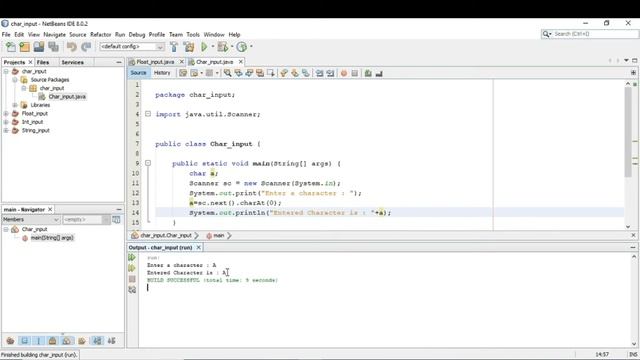Image resolution: width=640 pixels, height=360 pixels.
Task: Click the Find Selection magnifier icon
Action: (x=227, y=73)
